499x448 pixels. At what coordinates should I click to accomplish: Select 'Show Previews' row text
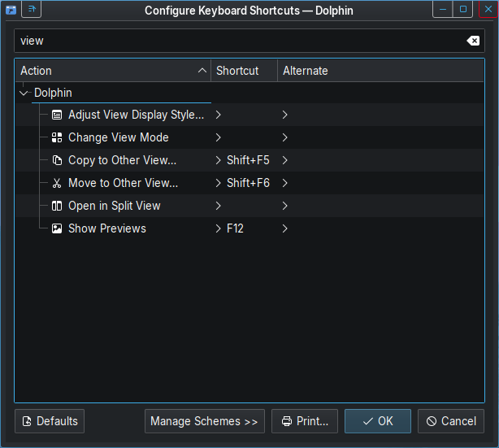107,228
